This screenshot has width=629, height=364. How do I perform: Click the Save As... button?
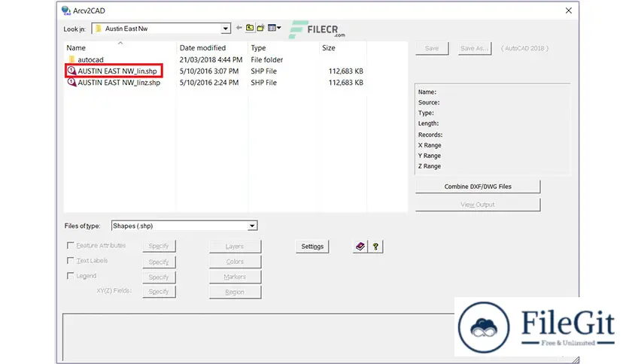(474, 48)
